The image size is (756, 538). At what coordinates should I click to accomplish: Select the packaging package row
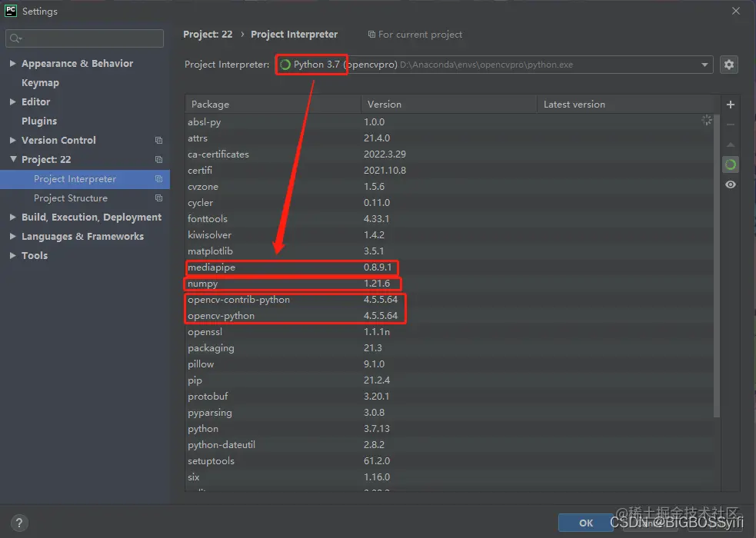(x=449, y=348)
